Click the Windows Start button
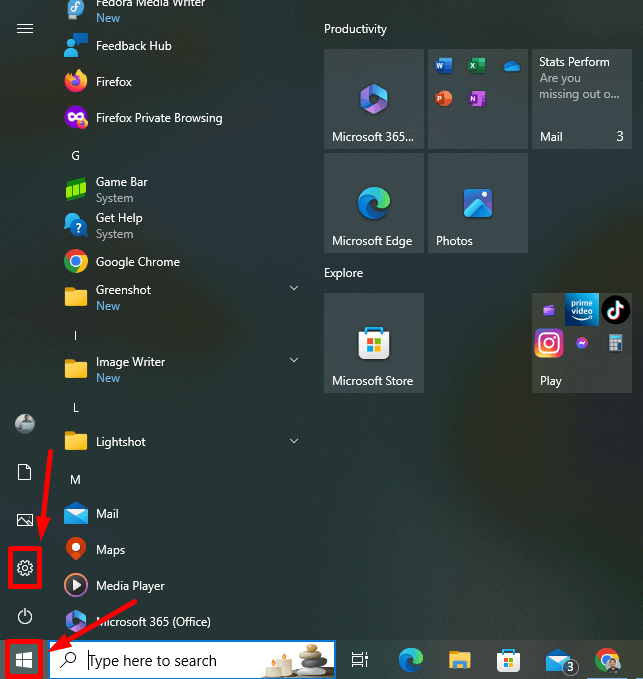Viewport: 643px width, 679px height. click(x=24, y=660)
